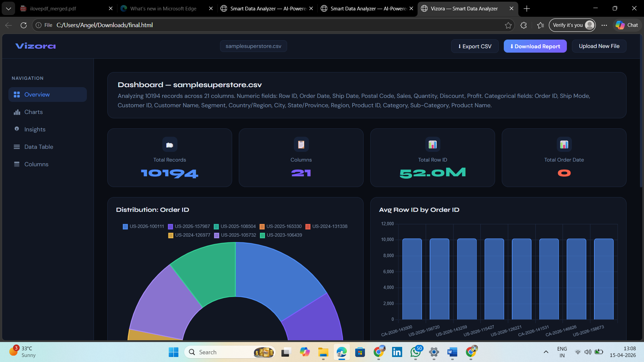
Task: Click the US-2026-158673 bar in chart
Action: 604,279
